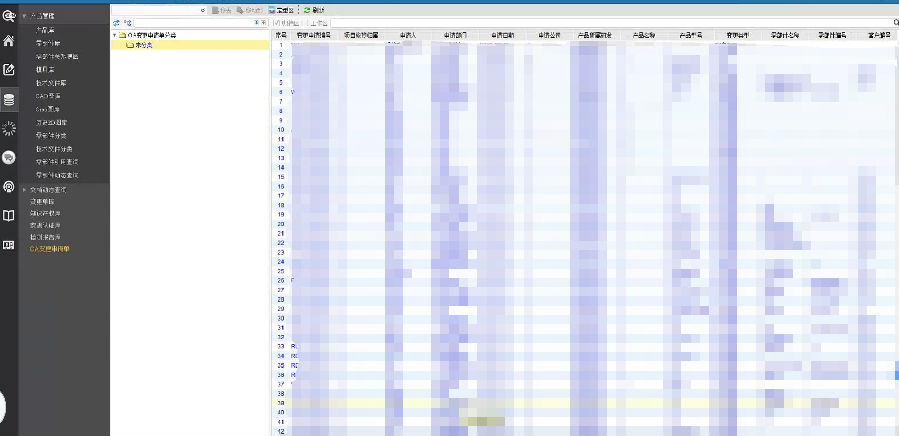Screen dimensions: 899x436
Task: Expand the second sidebar menu group arrow
Action: point(24,189)
